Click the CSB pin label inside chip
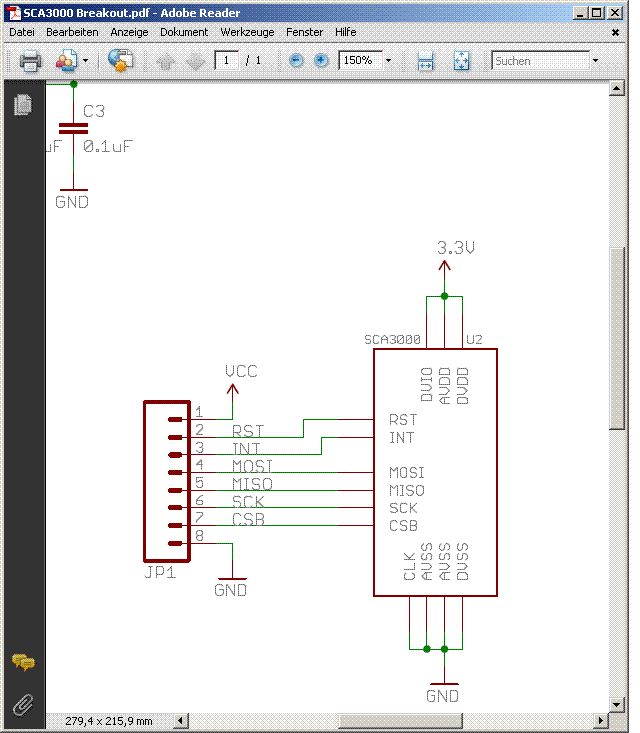Screen dimensions: 640x733 (403, 526)
